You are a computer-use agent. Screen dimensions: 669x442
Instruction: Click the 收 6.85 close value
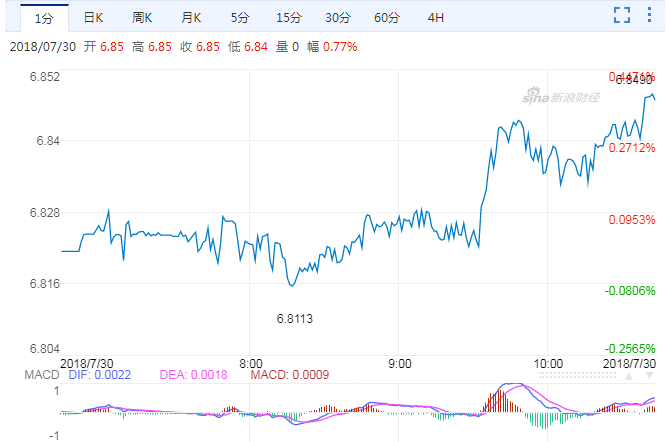point(200,47)
